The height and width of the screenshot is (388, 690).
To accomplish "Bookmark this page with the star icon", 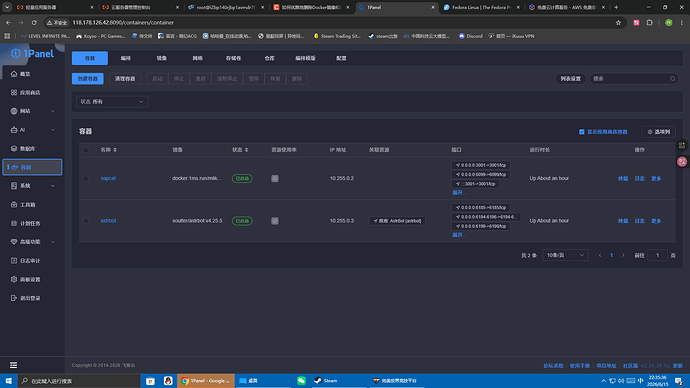I will (x=618, y=22).
